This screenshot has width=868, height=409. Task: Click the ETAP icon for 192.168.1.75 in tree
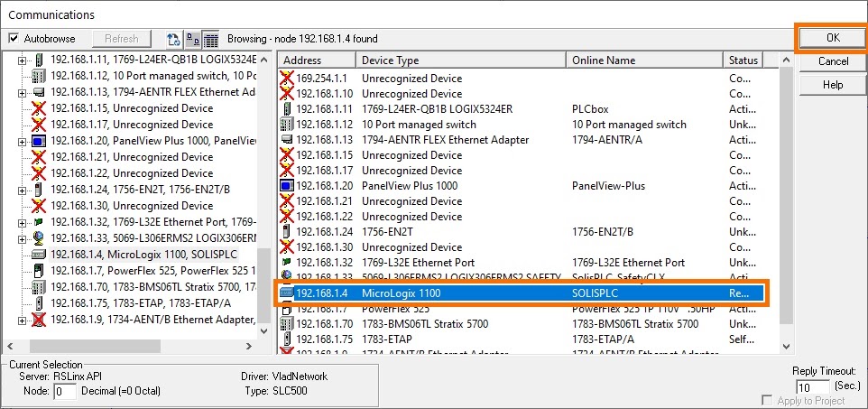(39, 303)
